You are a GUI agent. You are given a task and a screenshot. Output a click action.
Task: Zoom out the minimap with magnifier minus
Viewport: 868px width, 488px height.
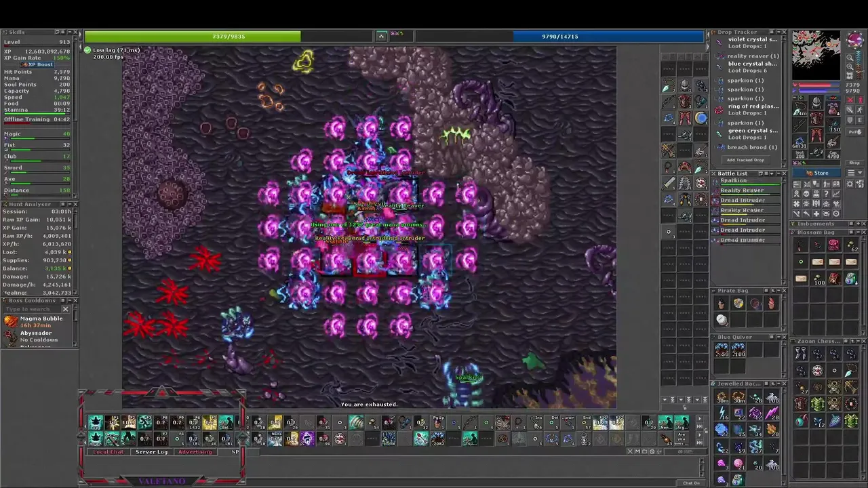coord(850,58)
